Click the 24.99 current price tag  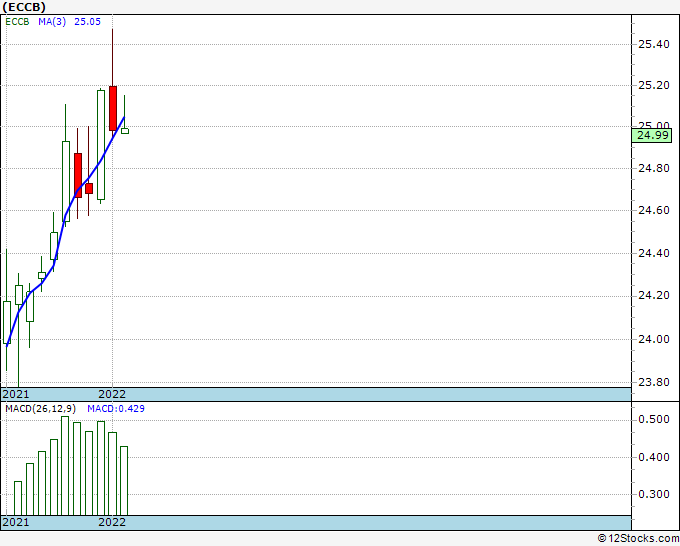click(x=652, y=135)
